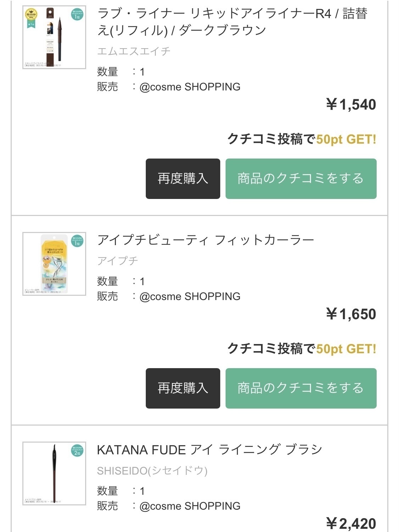Visit the SHISEIDO(シセイドウ) brand page
The height and width of the screenshot is (532, 399).
pos(152,471)
